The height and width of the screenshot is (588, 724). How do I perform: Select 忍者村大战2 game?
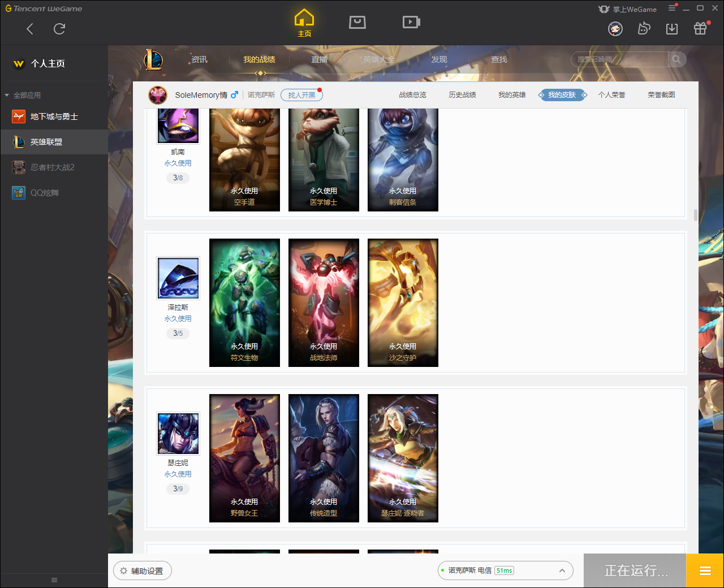click(54, 167)
